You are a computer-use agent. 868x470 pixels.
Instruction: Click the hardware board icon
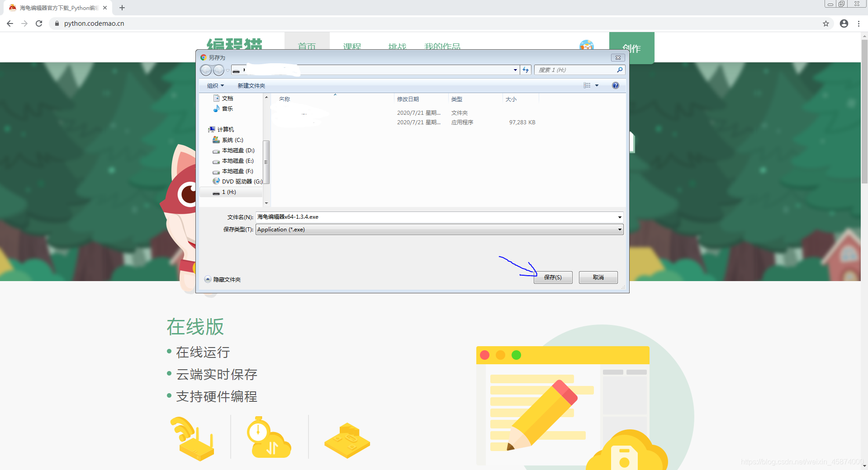[x=347, y=441]
